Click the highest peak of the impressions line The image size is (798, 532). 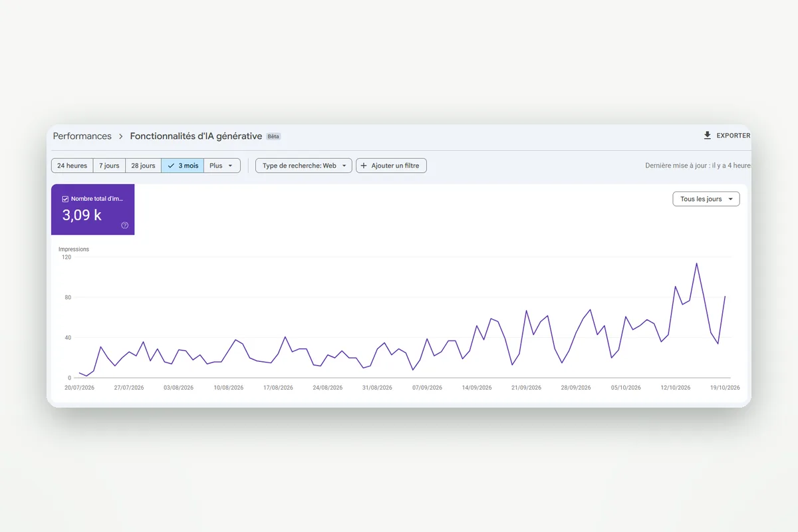[696, 263]
